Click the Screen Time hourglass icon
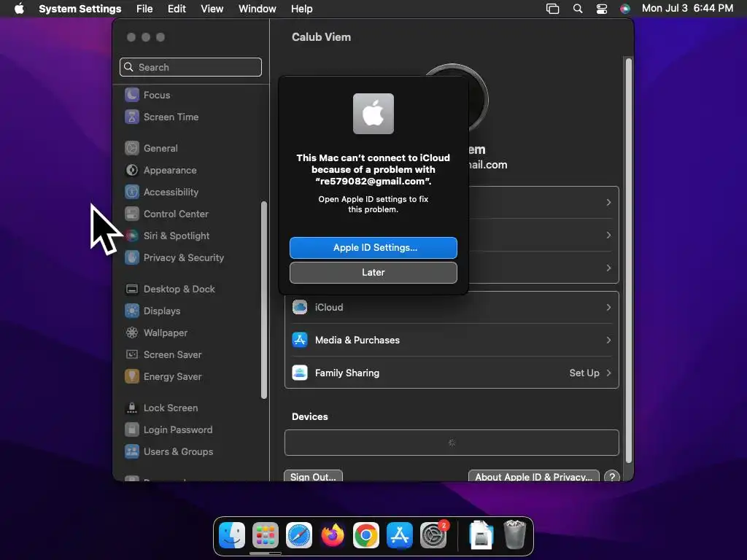This screenshot has width=747, height=560. coord(132,117)
